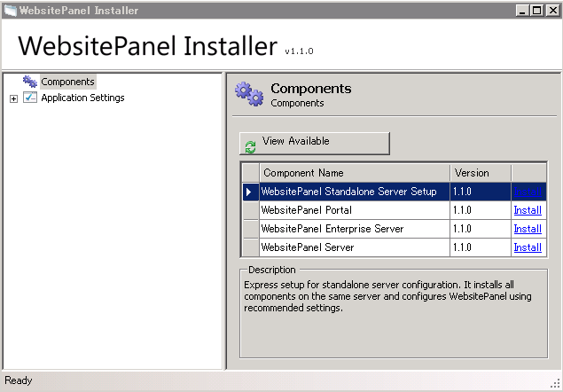Viewport: 563px width, 392px height.
Task: Install the WebsitePanel Portal component
Action: click(x=528, y=210)
